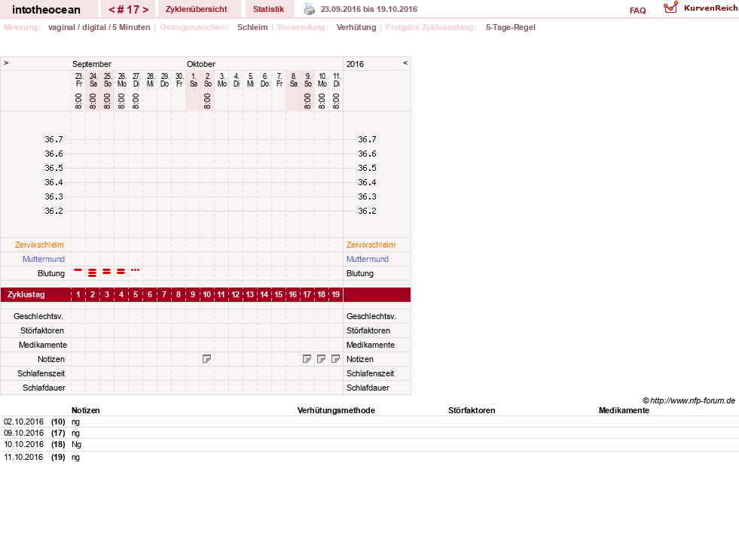Click the 5-Tage-Regel setting
739x560 pixels.
511,27
